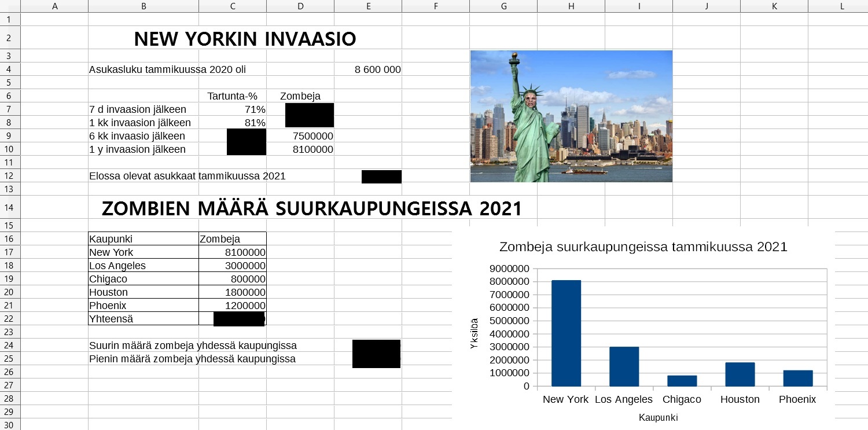Select the cell containing 8 600 000
The image size is (868, 430).
(x=377, y=69)
